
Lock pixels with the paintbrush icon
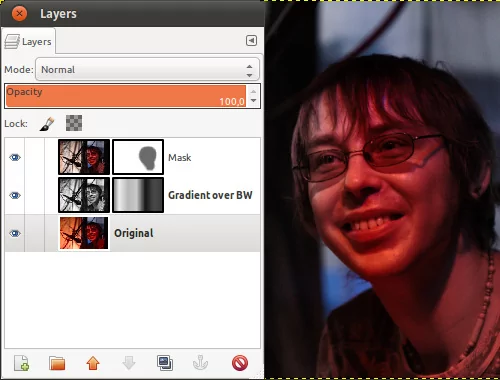tap(47, 124)
